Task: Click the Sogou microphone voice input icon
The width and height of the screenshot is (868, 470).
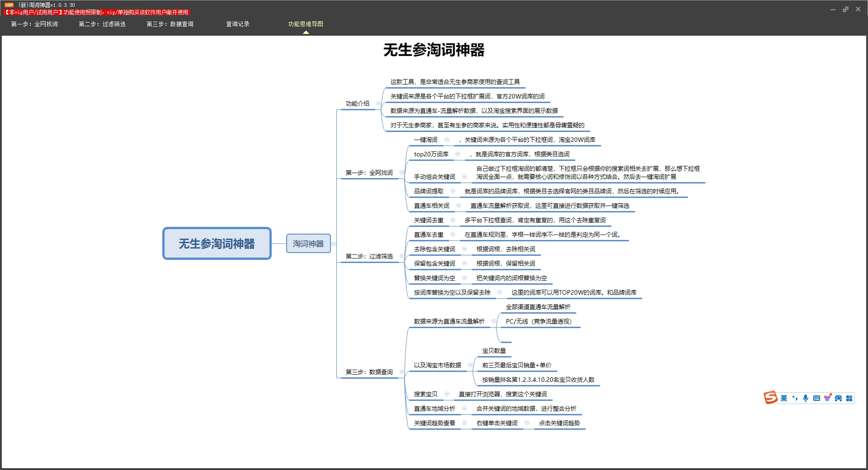Action: pos(806,398)
